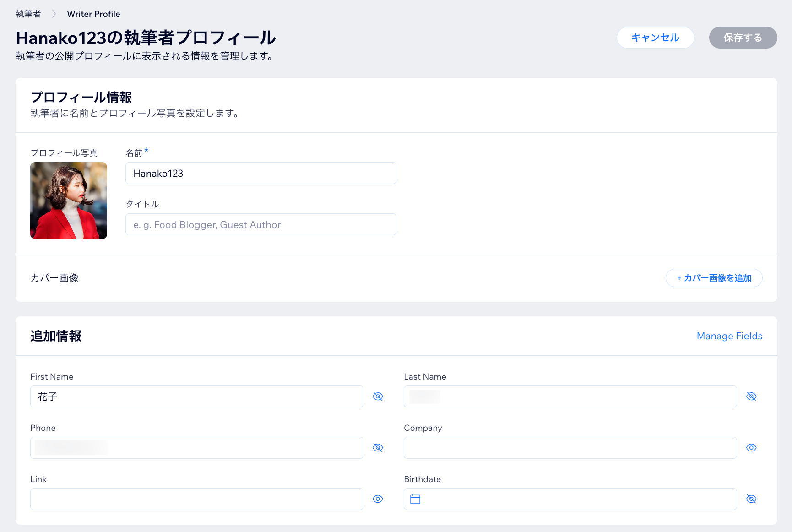Viewport: 792px width, 532px height.
Task: Click the キャンセル button
Action: coord(656,38)
